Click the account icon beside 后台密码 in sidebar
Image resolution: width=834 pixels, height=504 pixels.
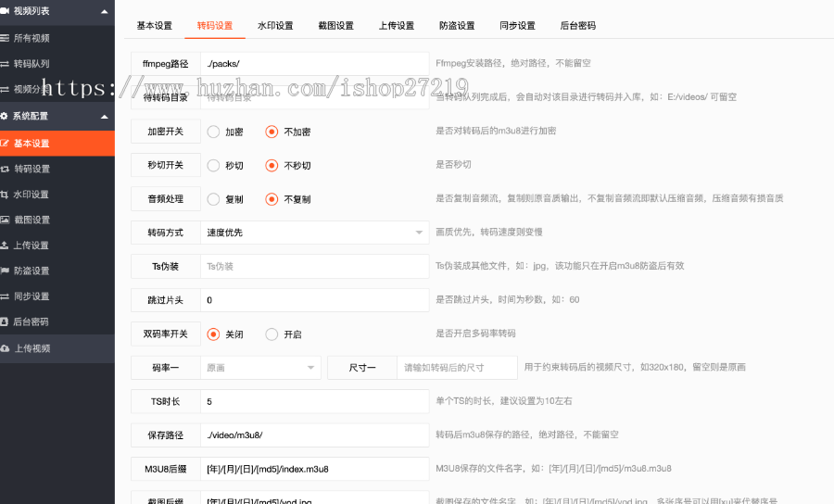6,321
